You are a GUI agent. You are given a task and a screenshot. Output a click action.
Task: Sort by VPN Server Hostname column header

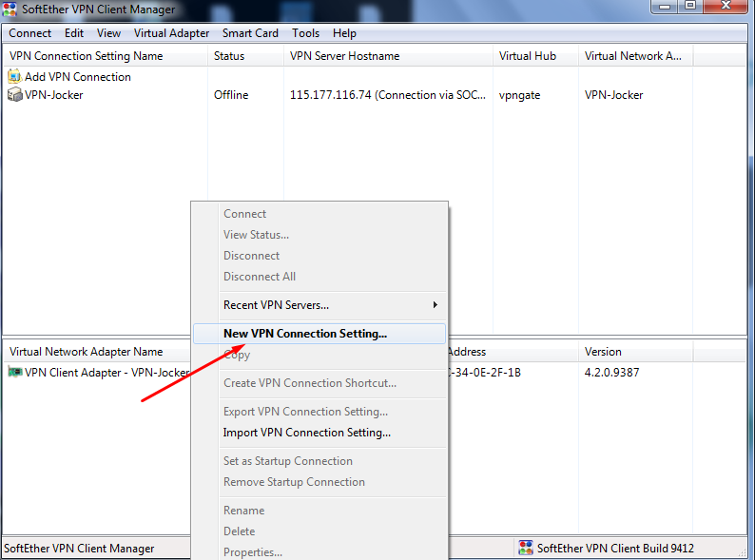point(388,56)
